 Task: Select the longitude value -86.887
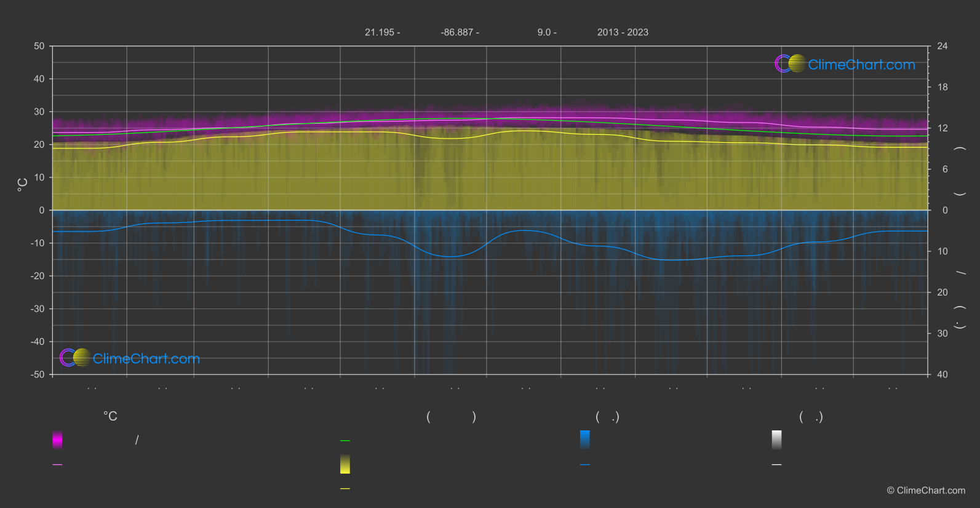(x=457, y=32)
